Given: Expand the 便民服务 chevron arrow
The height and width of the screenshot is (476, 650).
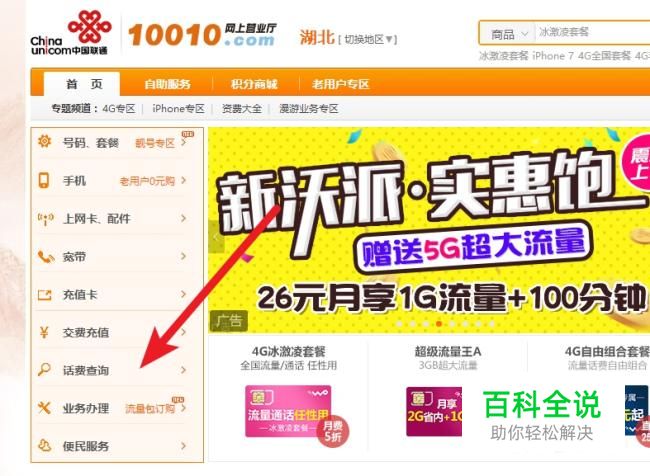Looking at the screenshot, I should tap(183, 446).
